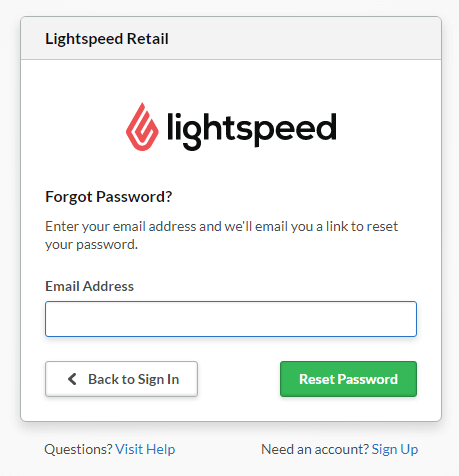This screenshot has height=476, width=459.
Task: Open the Visit Help link
Action: [145, 449]
